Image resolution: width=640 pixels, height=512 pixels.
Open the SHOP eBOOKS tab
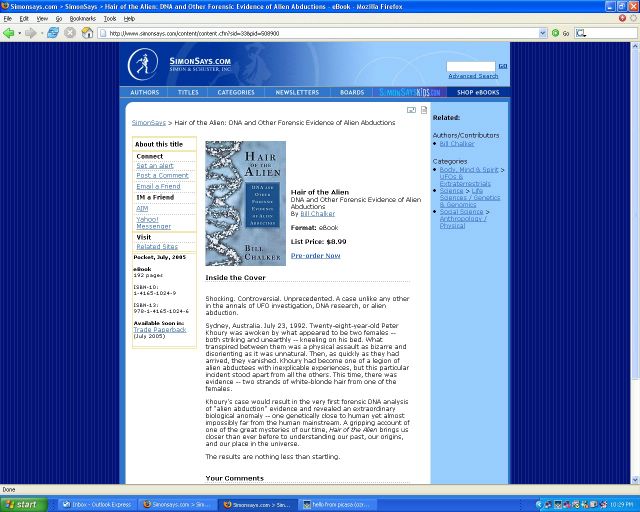[x=477, y=92]
